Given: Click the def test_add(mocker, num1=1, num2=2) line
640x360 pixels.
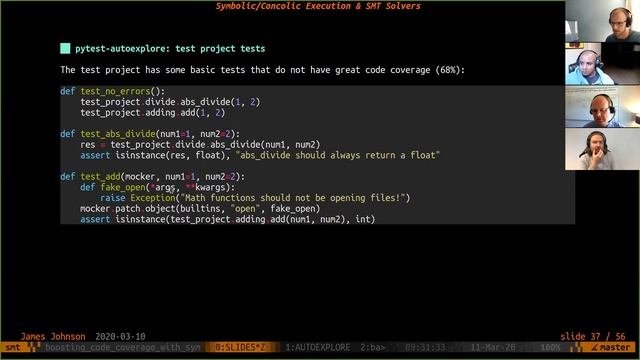Looking at the screenshot, I should (153, 176).
